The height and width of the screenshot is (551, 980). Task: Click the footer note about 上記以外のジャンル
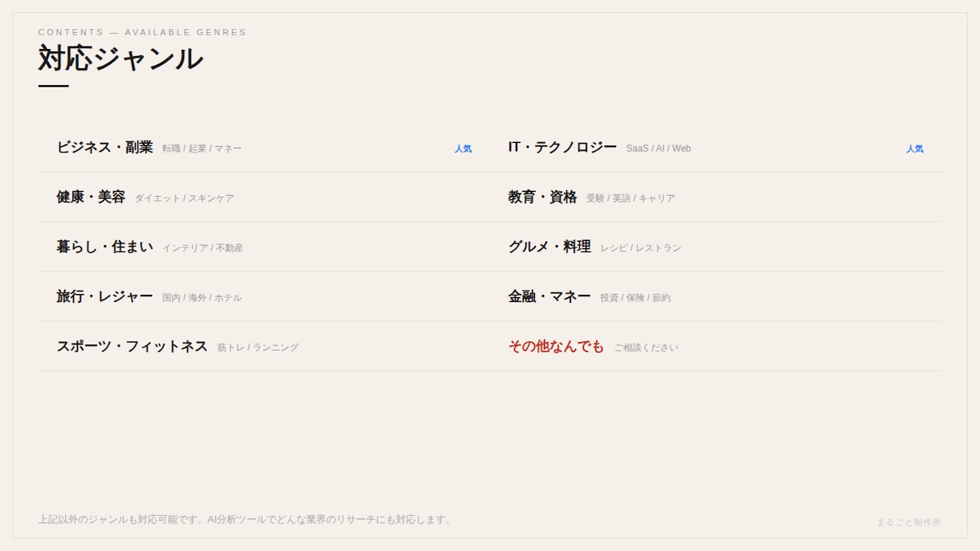click(x=247, y=520)
